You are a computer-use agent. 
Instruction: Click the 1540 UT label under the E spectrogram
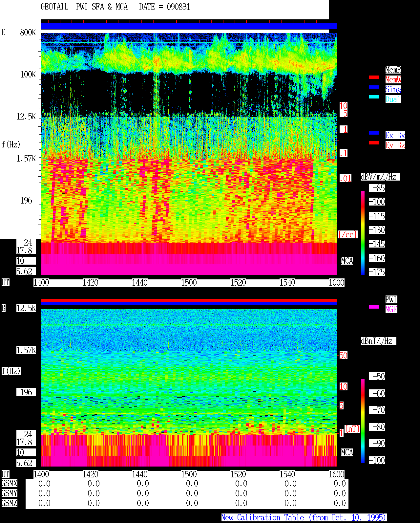(x=287, y=283)
